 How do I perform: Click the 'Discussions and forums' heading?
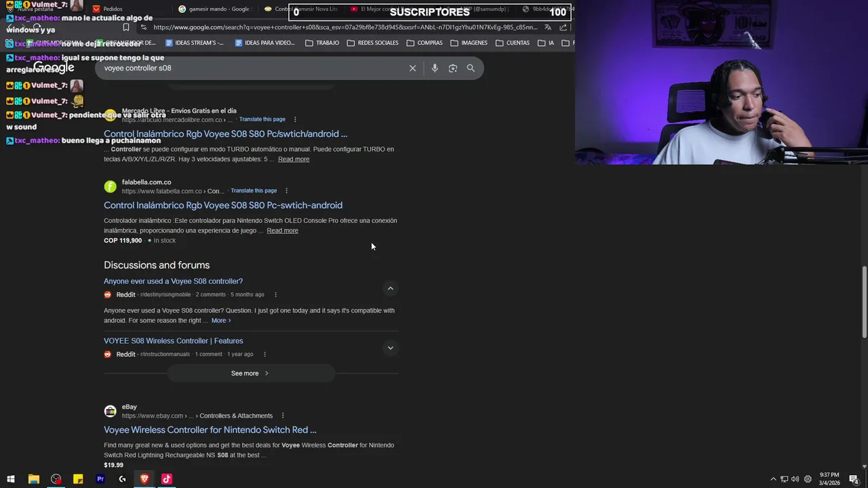[x=157, y=265]
